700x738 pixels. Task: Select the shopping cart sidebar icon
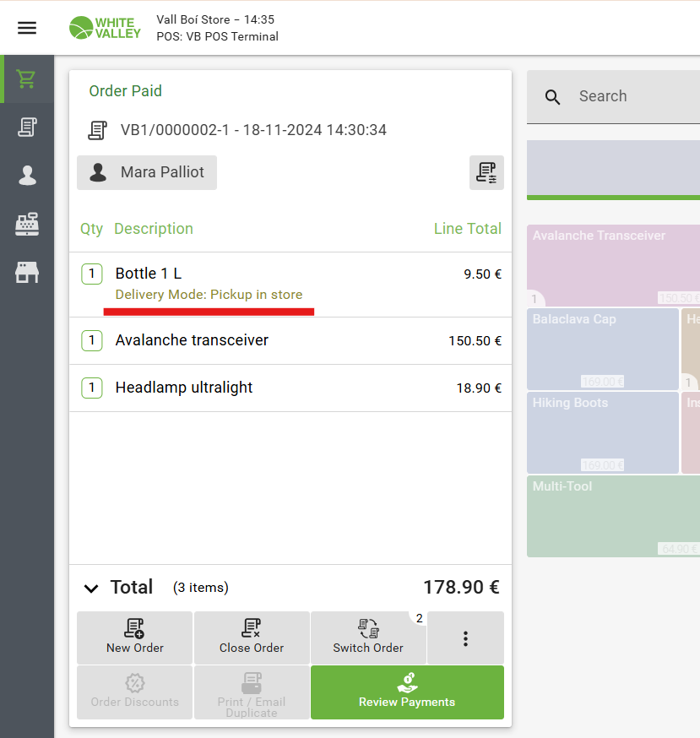pyautogui.click(x=27, y=79)
